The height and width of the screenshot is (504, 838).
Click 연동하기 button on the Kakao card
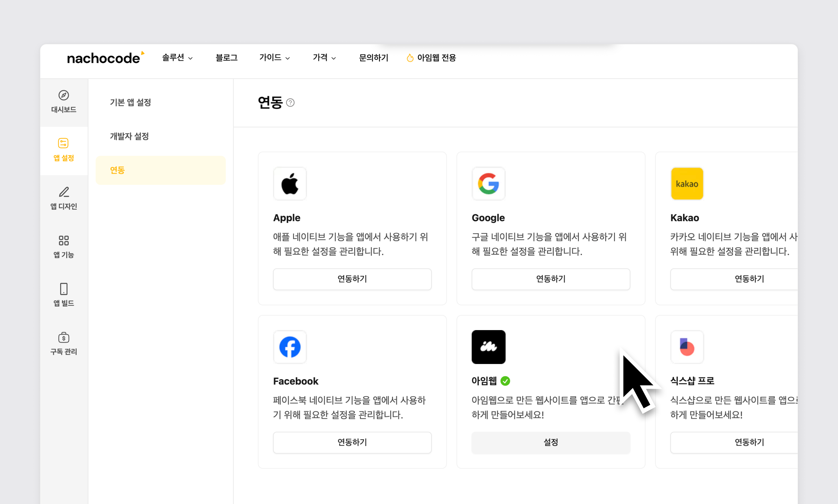click(734, 279)
